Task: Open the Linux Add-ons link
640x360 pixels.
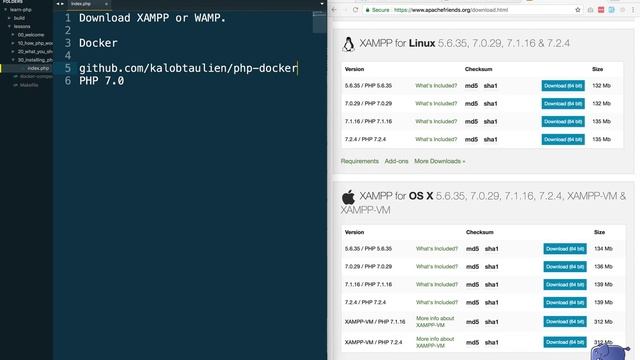Action: click(x=396, y=161)
